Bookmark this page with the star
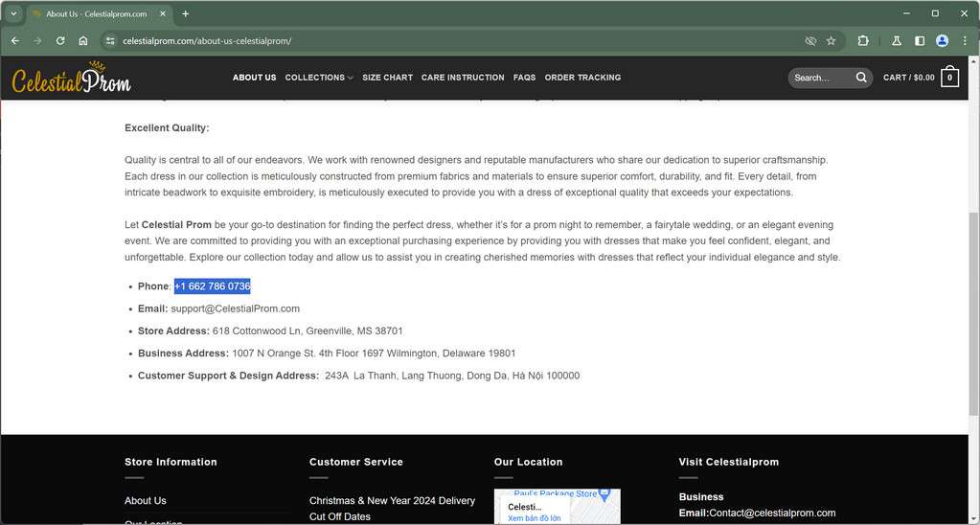The image size is (980, 525). point(831,40)
